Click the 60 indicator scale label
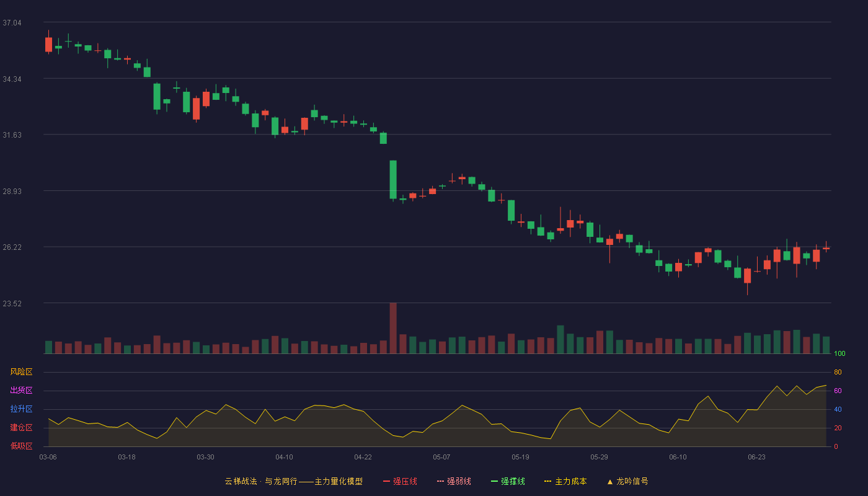 [838, 391]
